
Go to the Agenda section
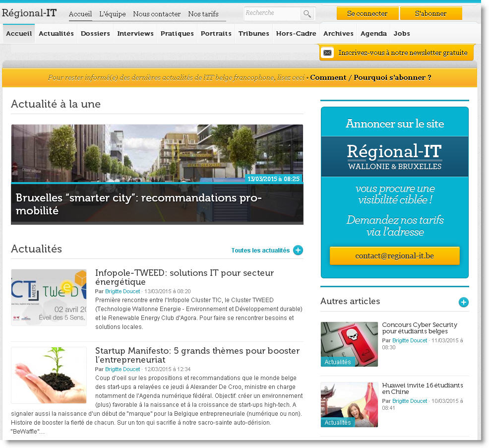(373, 33)
